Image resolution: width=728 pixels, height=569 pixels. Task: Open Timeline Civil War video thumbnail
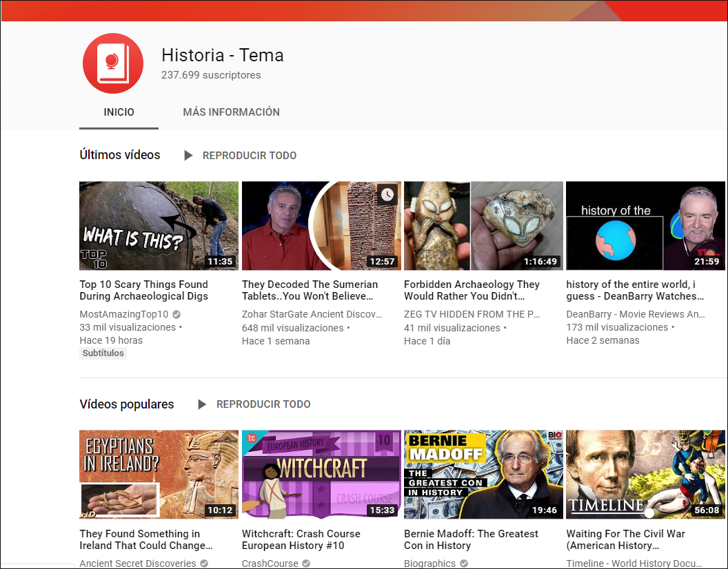[x=645, y=475]
